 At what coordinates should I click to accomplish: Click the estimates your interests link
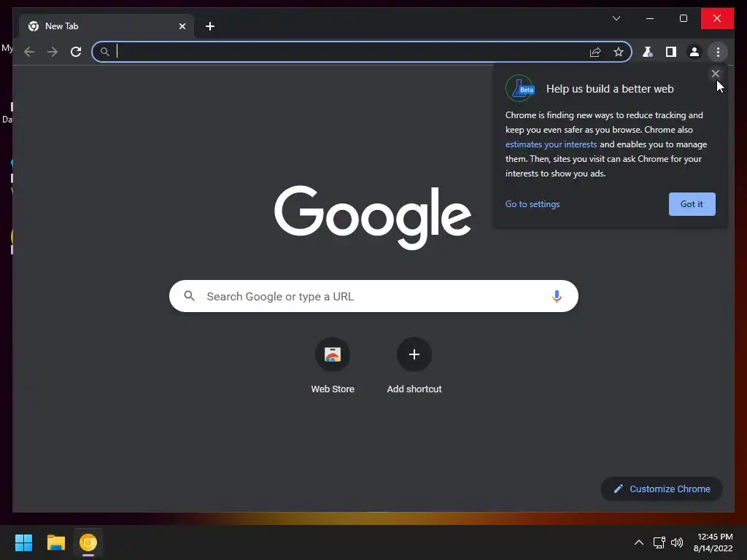click(x=551, y=144)
